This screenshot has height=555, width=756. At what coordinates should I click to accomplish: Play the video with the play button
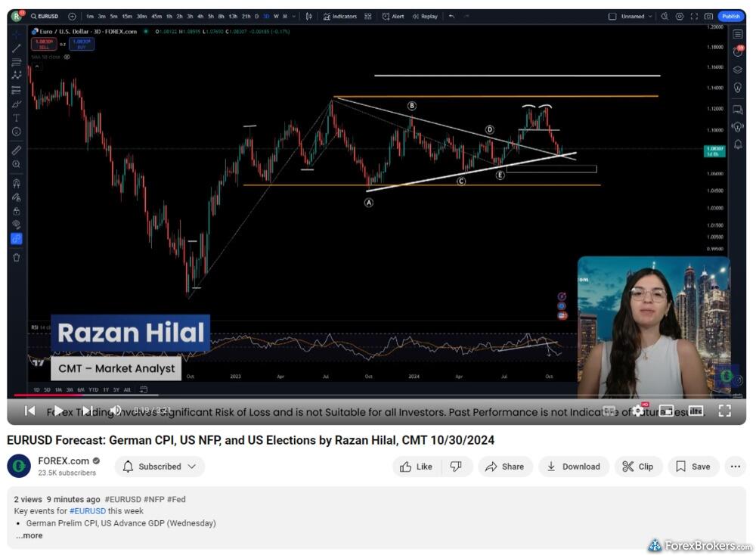coord(58,411)
